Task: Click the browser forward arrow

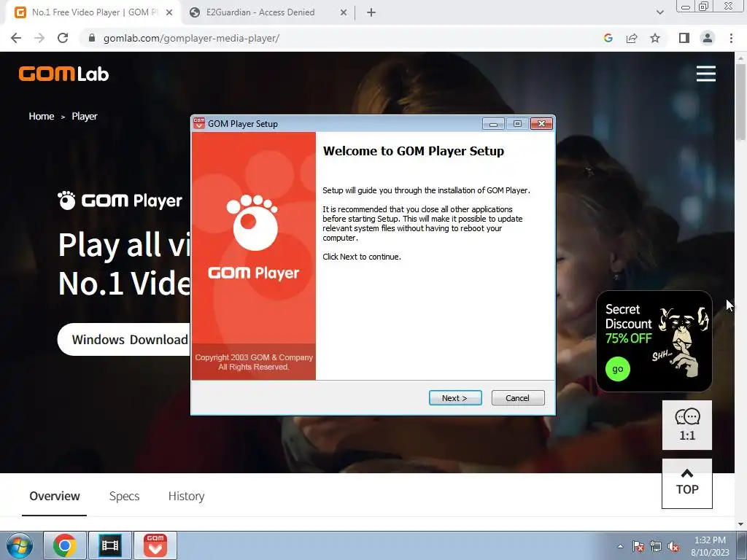Action: coord(39,38)
